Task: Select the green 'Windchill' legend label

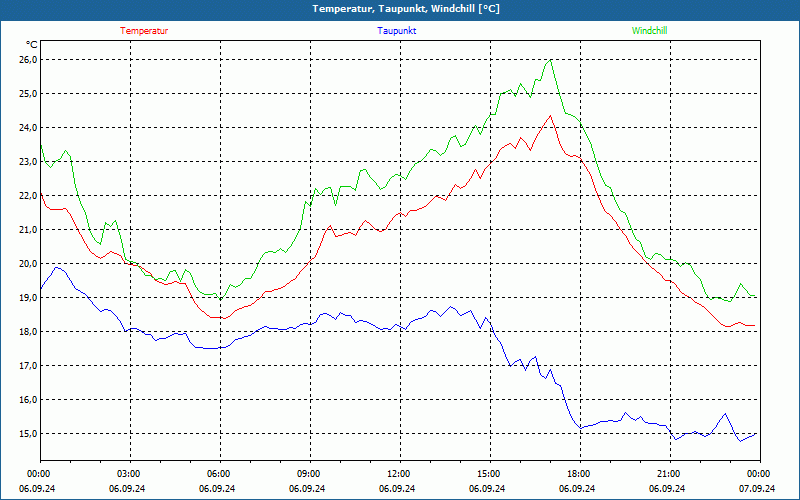Action: (x=649, y=31)
